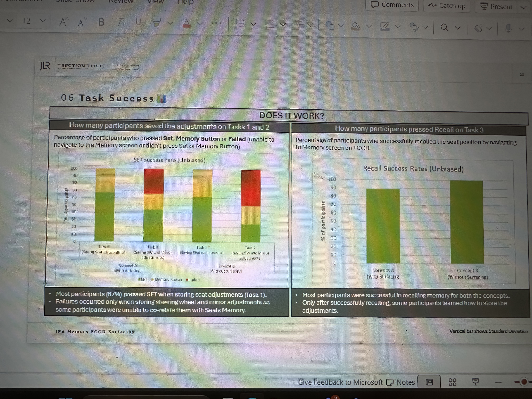Screen dimensions: 532x399
Task: Expand the alignment dropdown arrow
Action: pyautogui.click(x=310, y=25)
